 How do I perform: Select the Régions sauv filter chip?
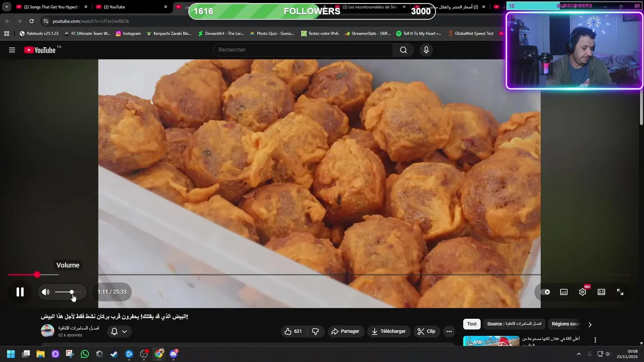click(x=566, y=324)
